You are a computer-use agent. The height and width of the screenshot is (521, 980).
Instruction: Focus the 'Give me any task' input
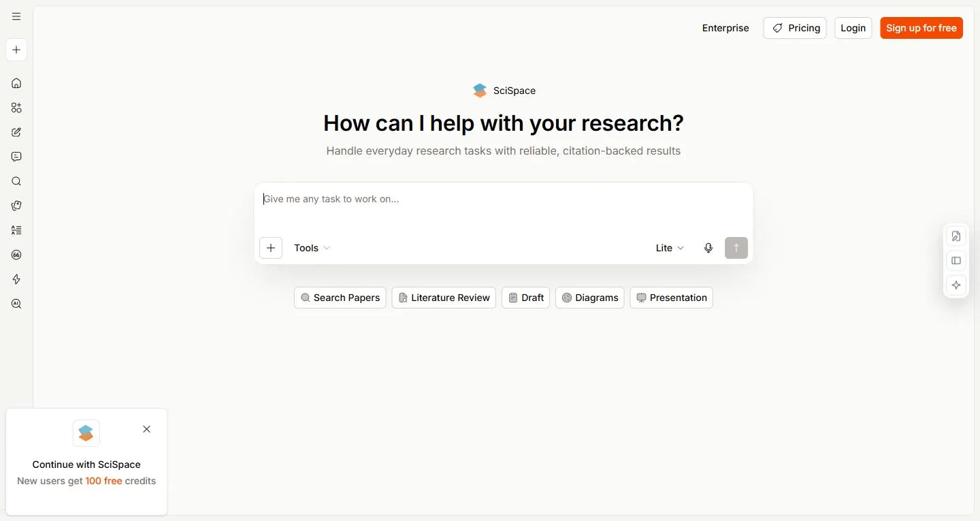[x=504, y=208]
